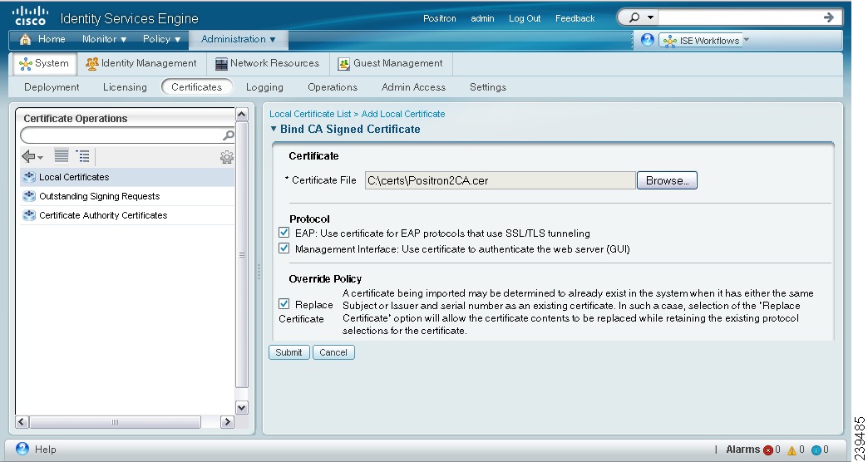The height and width of the screenshot is (462, 868).
Task: Click the blue info alarms icon
Action: tap(816, 450)
